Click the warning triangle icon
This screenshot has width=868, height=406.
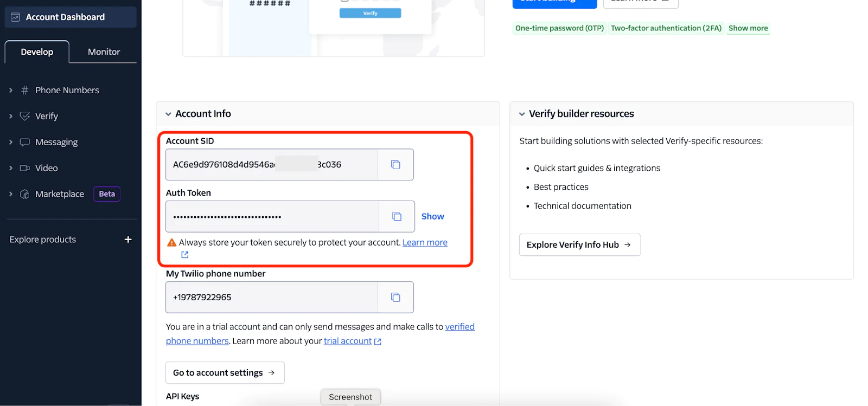click(171, 243)
